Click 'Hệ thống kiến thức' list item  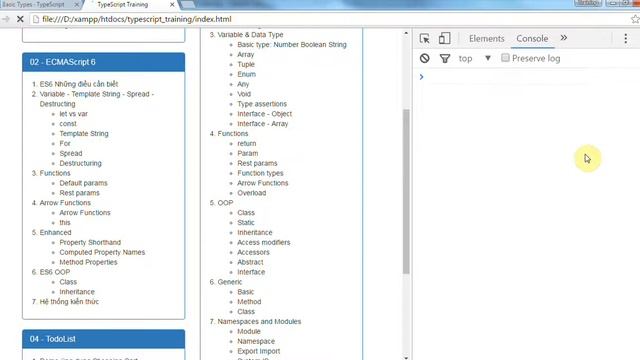pos(69,302)
